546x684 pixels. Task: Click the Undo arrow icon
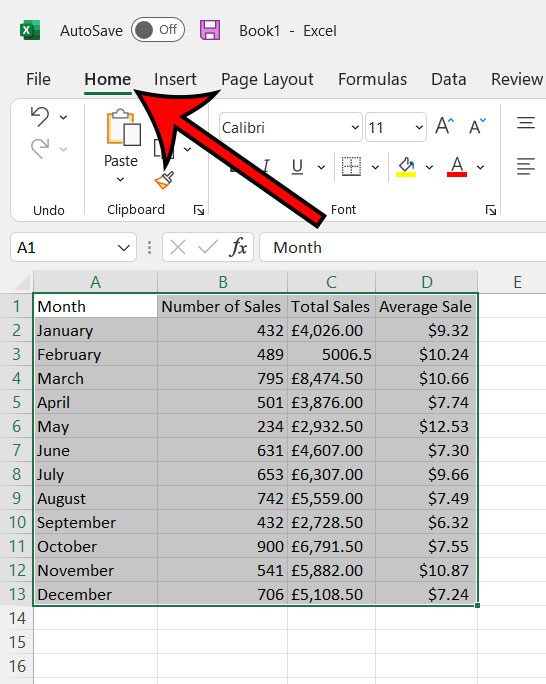[x=40, y=117]
